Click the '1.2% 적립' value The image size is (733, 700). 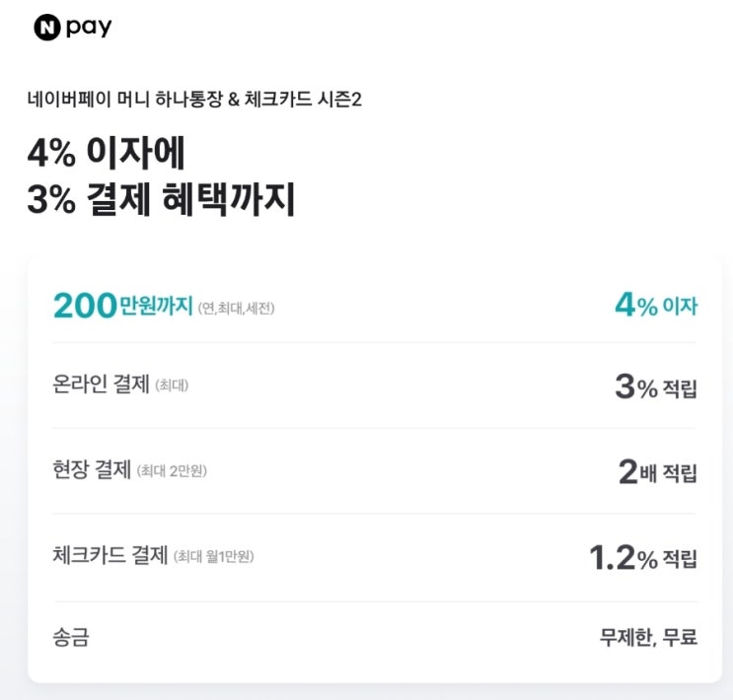[x=643, y=557]
